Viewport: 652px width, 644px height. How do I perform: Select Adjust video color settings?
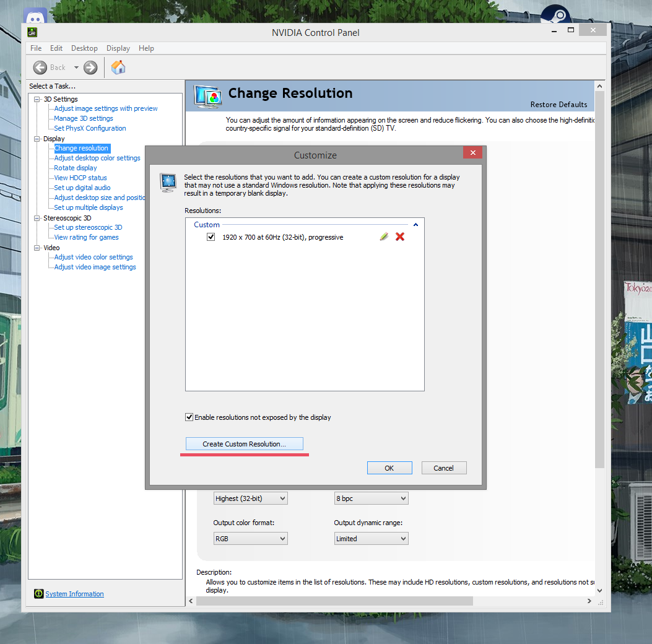click(93, 258)
